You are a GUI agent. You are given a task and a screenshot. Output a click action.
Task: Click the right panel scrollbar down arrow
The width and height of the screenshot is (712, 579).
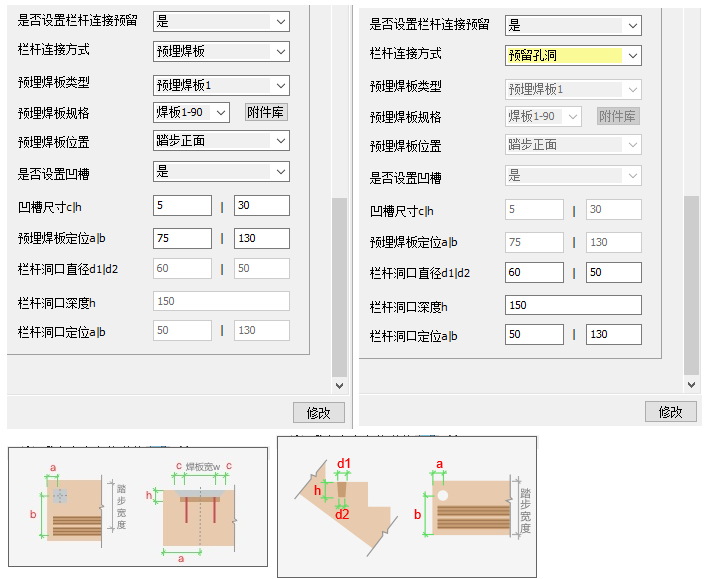tap(691, 385)
